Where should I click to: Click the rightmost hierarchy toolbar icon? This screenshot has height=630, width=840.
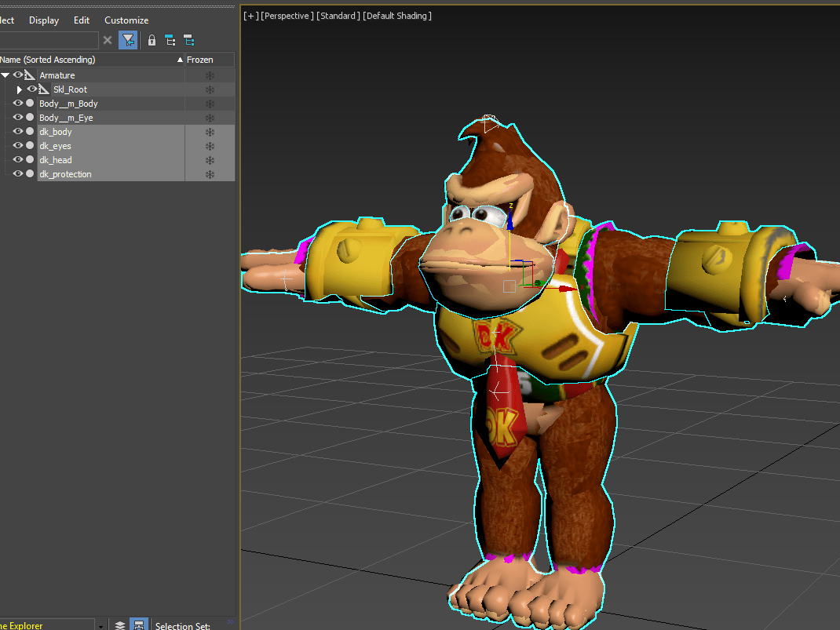(x=189, y=40)
